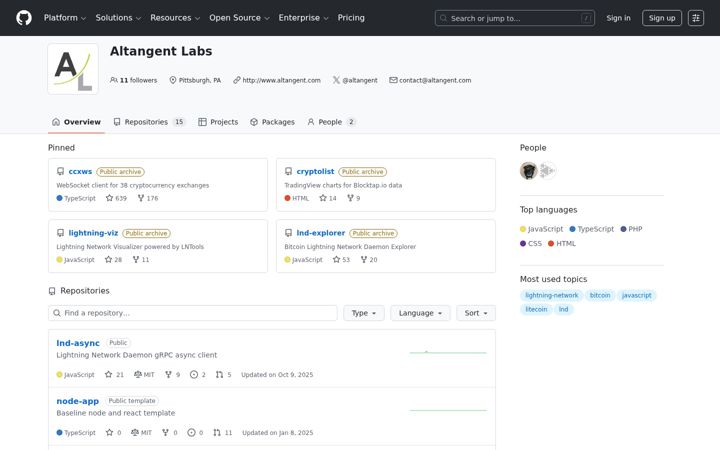Open the Pricing page

(x=351, y=18)
